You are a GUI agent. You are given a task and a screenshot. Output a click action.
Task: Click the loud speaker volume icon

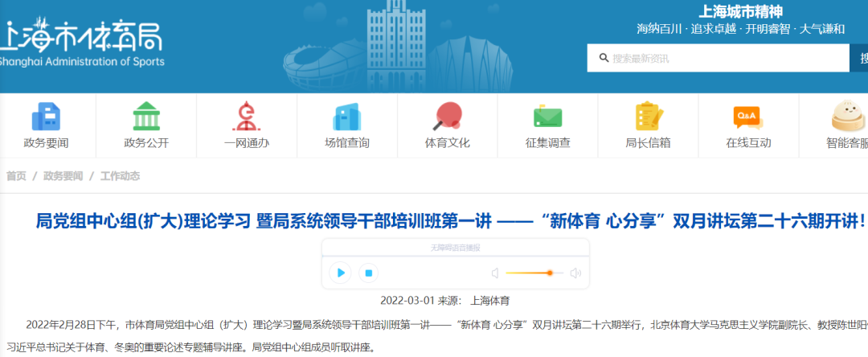pos(575,273)
